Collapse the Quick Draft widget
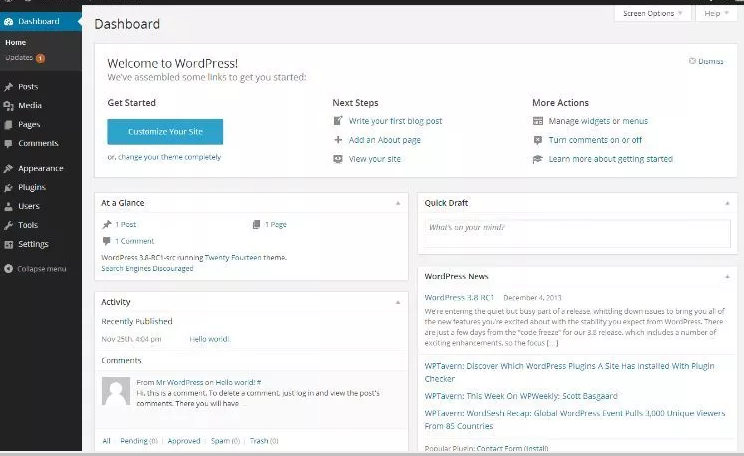This screenshot has width=744, height=456. pos(727,203)
